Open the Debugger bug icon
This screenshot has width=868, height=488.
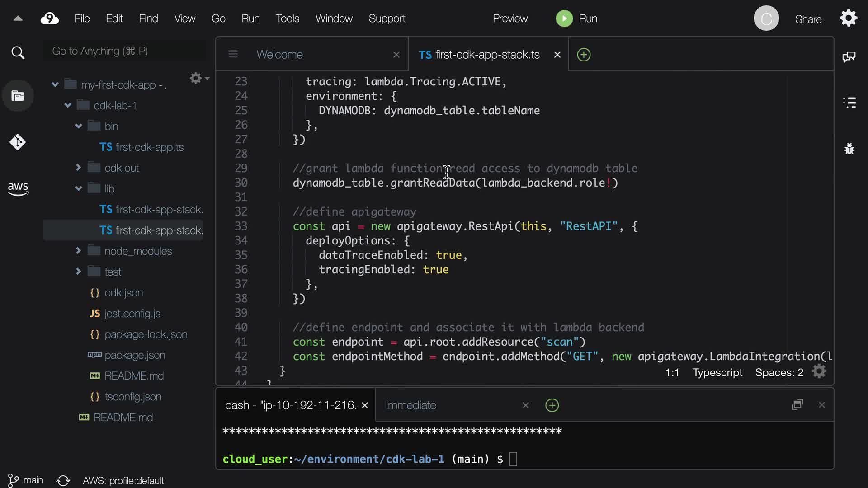(849, 149)
